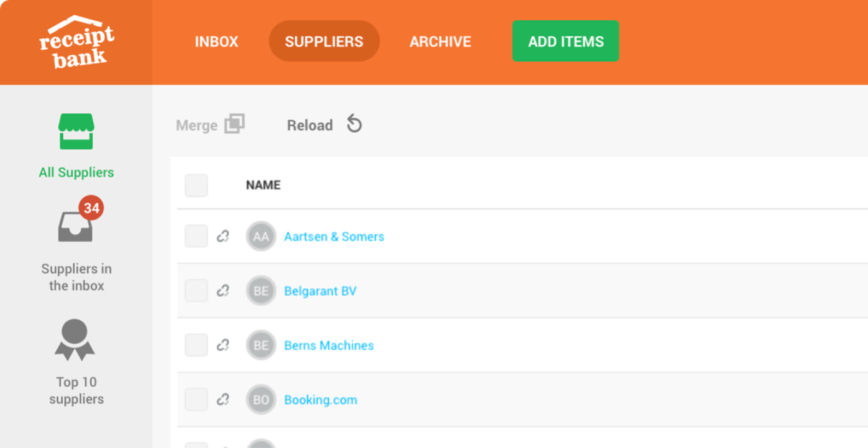Open the All Suppliers storefront icon
Viewport: 868px width, 448px height.
76,132
